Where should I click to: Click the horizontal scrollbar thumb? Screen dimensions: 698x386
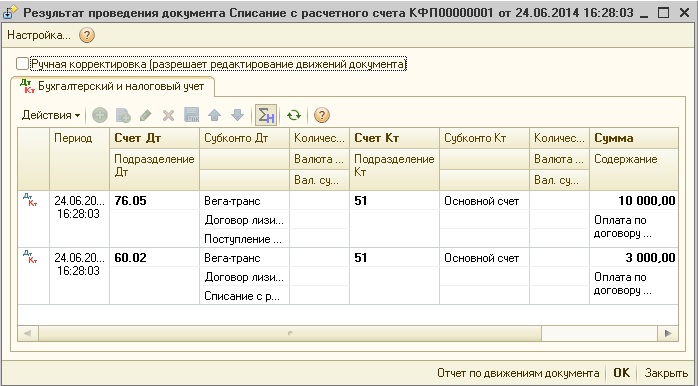290,333
